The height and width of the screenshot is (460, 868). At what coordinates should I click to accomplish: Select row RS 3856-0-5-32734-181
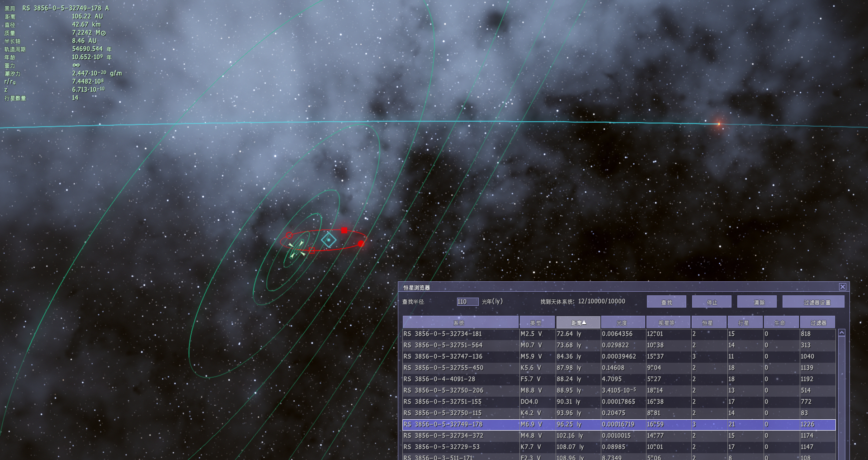pos(619,334)
